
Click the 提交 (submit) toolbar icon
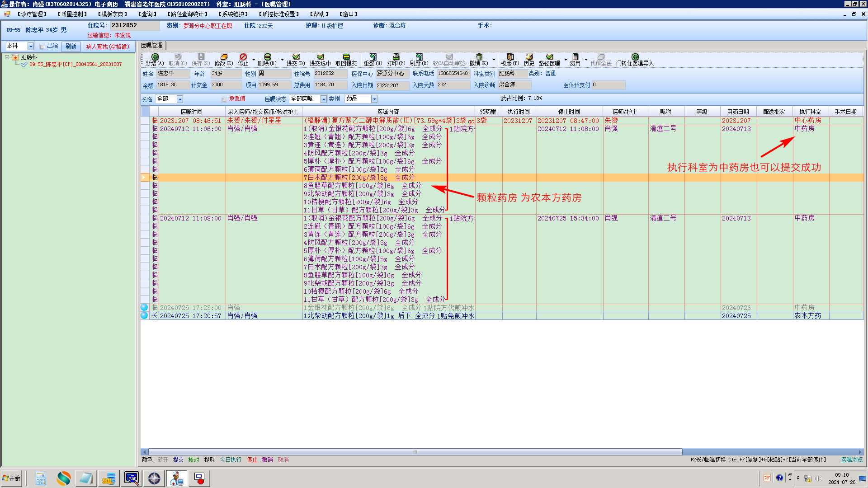[296, 57]
